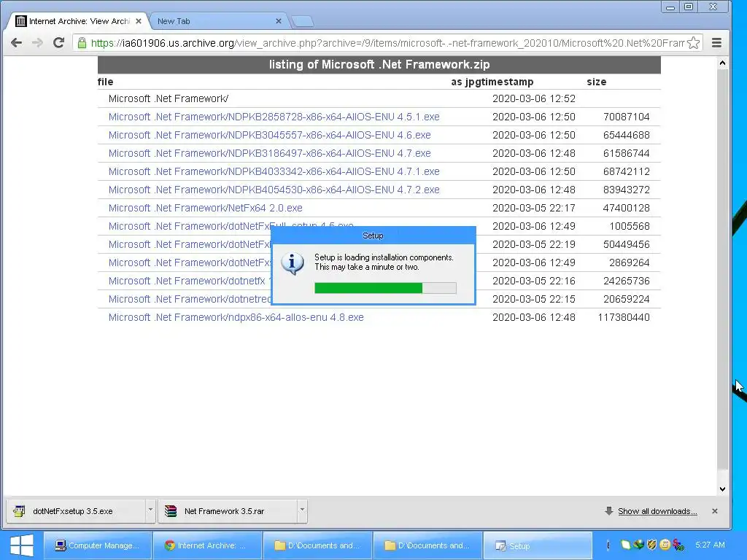747x560 pixels.
Task: Click the 'as jpgtimestamp' column header
Action: [x=492, y=82]
